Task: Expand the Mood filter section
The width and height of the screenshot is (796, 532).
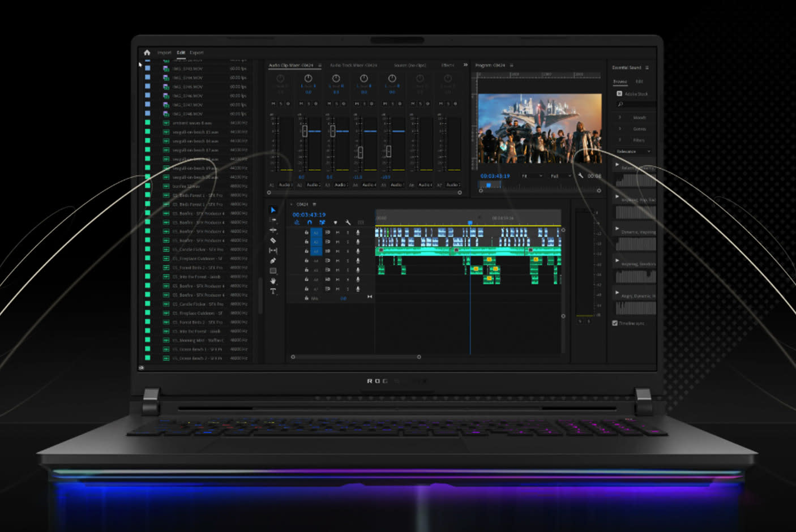Action: (x=619, y=117)
